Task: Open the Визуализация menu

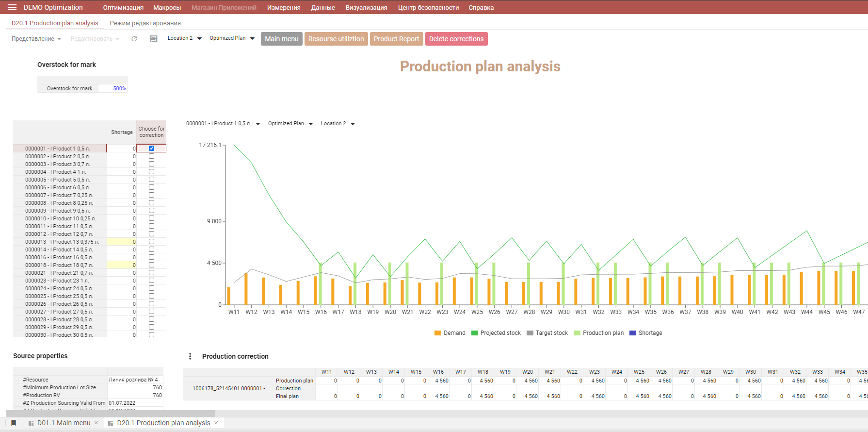Action: click(x=366, y=7)
